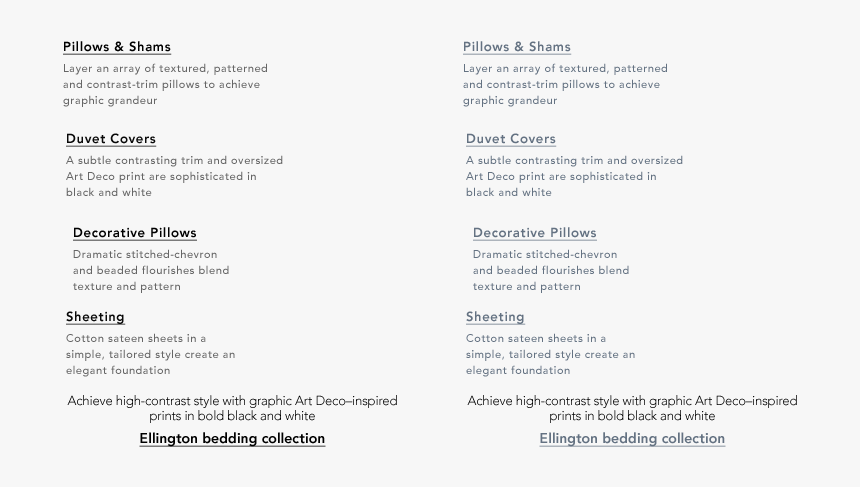The height and width of the screenshot is (487, 860).
Task: Open the black Ellington bedding collection link
Action: coord(232,439)
